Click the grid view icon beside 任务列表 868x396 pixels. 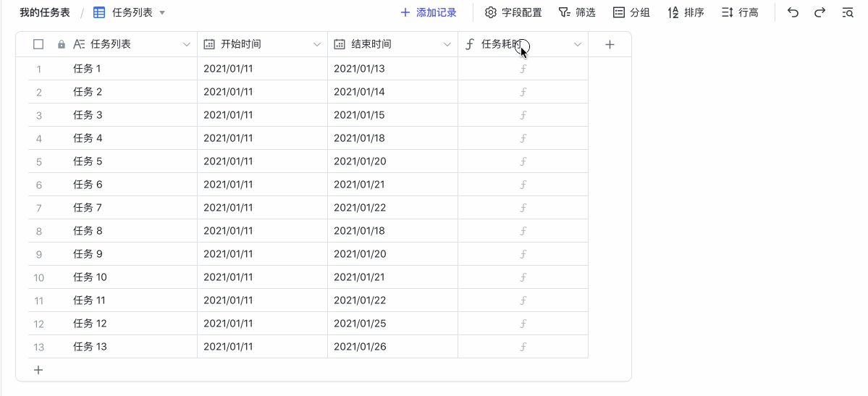(x=99, y=12)
